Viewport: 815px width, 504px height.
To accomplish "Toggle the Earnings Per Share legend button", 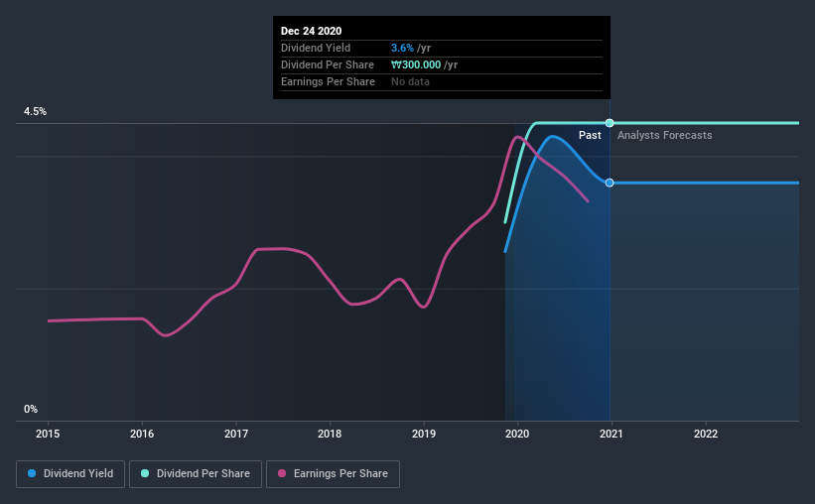I will [333, 474].
